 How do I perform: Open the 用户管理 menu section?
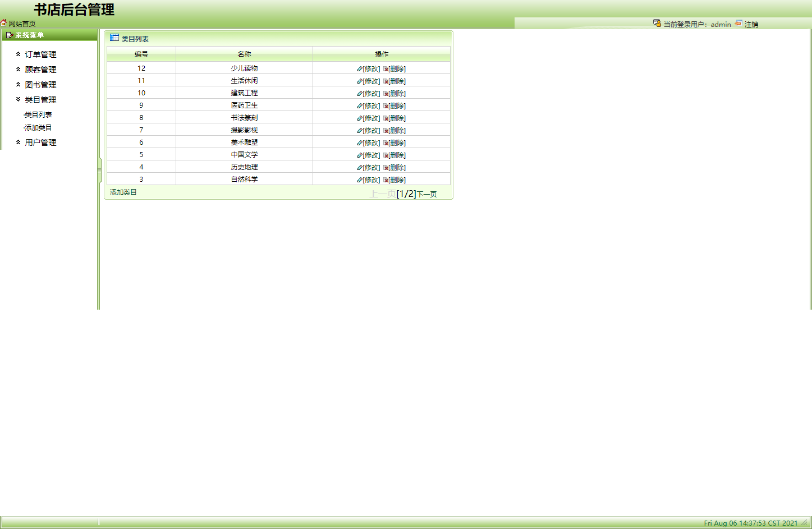40,142
